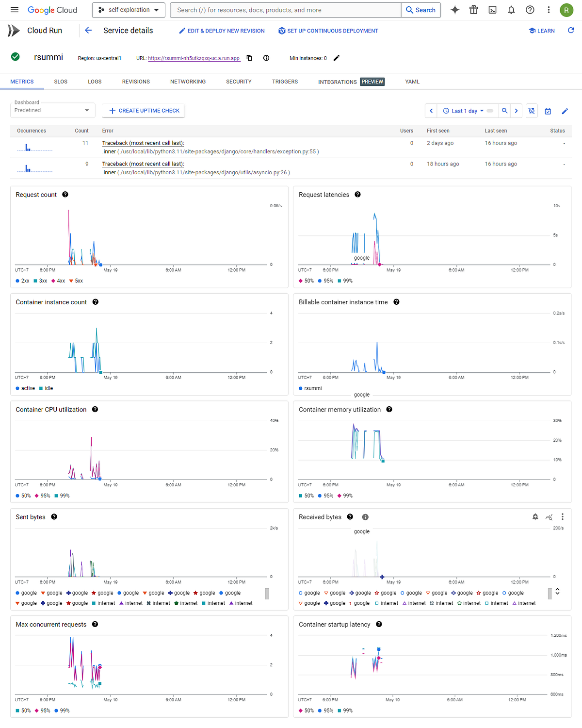Open the dashboard date range calendar picker
The width and height of the screenshot is (582, 728).
click(548, 111)
